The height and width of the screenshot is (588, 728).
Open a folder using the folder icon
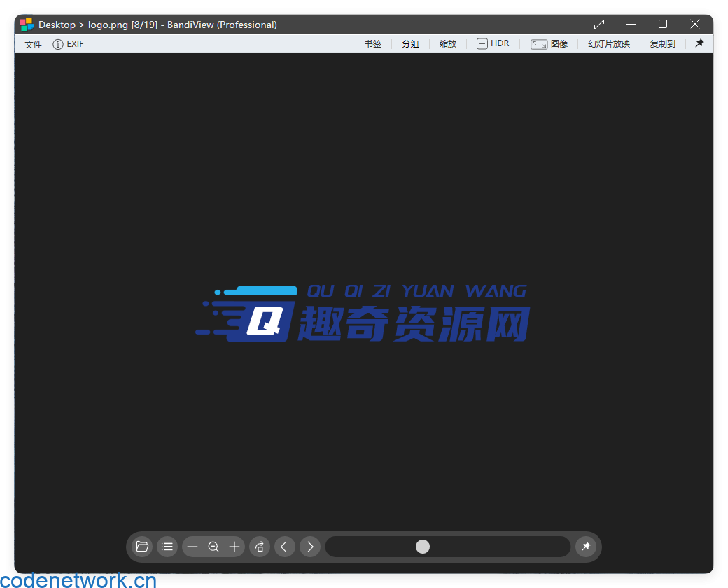click(x=141, y=547)
